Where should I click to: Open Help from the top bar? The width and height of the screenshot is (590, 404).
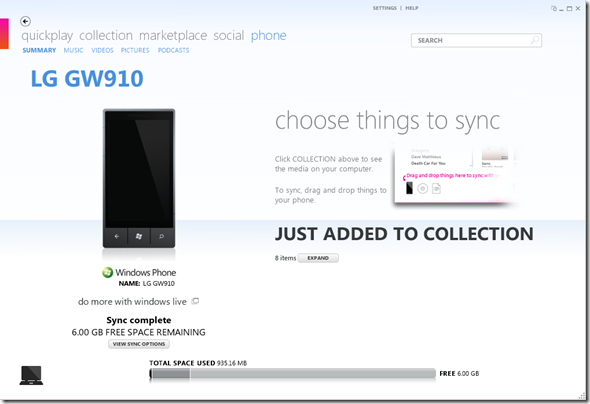click(412, 8)
